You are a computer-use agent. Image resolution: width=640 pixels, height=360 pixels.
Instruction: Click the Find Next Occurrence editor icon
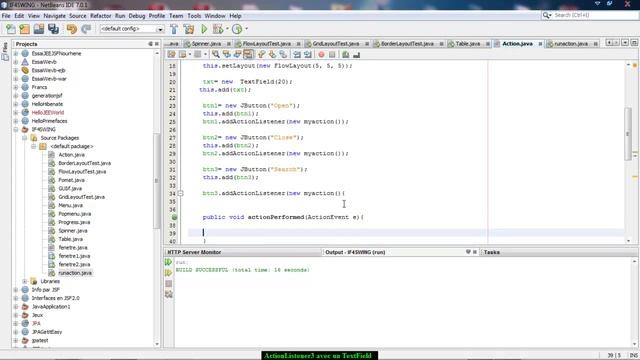238,55
